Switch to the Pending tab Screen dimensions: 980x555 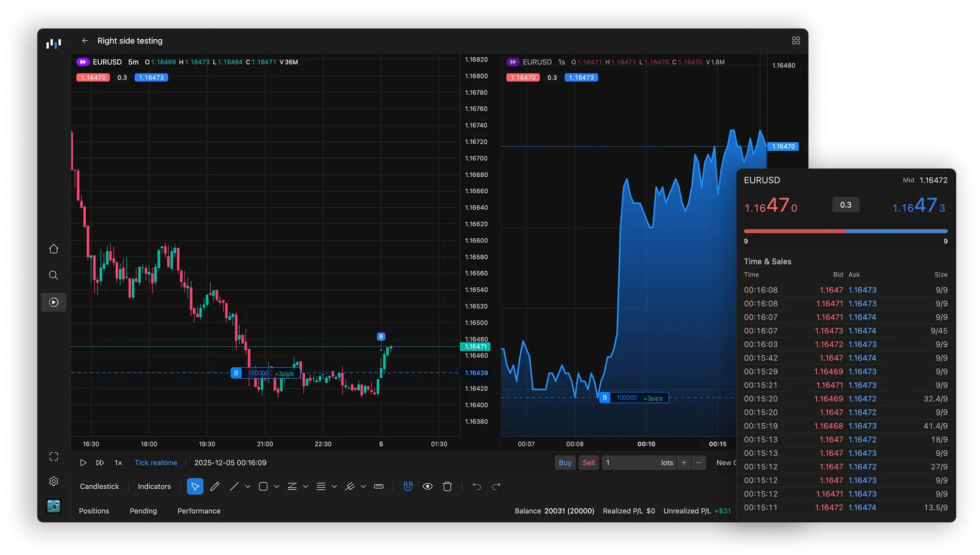pyautogui.click(x=144, y=511)
